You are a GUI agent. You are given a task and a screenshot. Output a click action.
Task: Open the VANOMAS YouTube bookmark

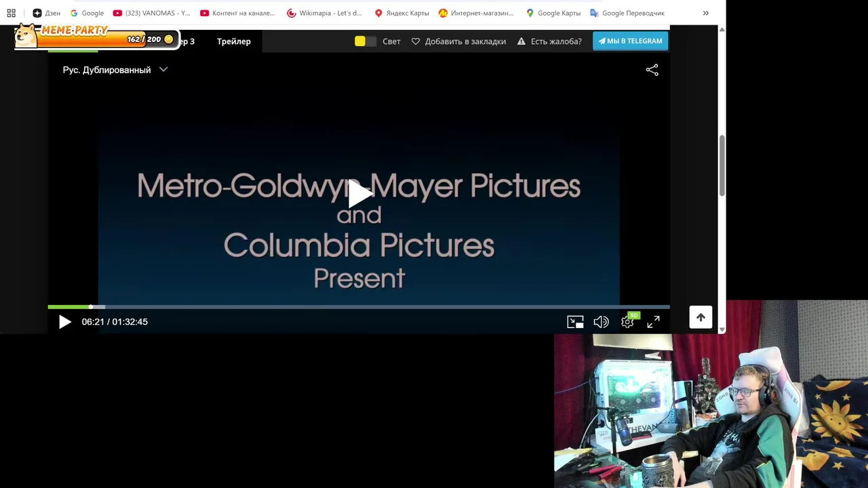[x=152, y=13]
